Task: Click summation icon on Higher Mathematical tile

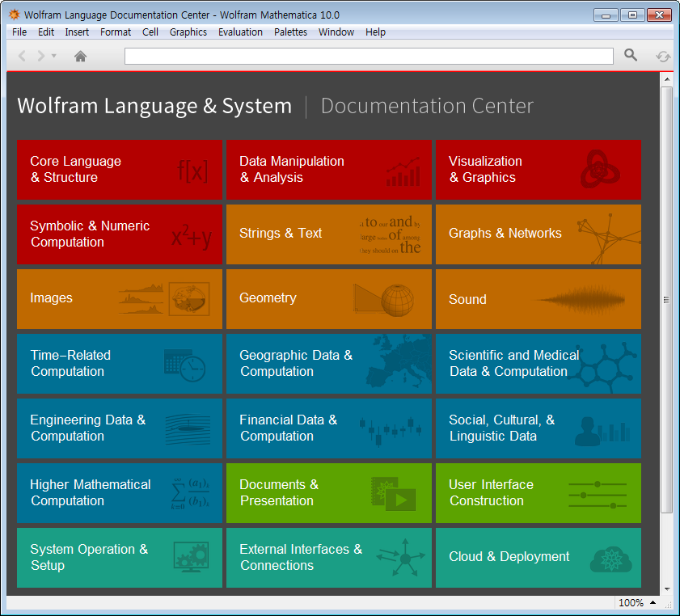Action: [191, 494]
